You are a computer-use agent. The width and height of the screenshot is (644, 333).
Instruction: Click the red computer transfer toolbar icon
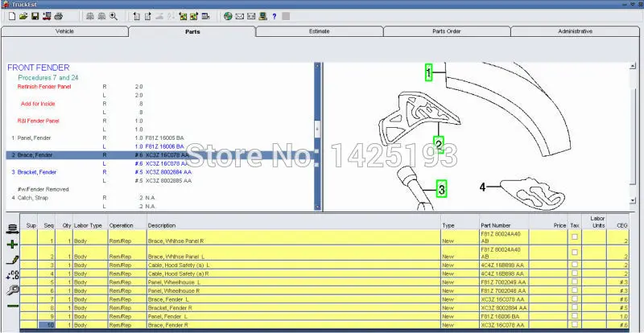click(x=47, y=16)
